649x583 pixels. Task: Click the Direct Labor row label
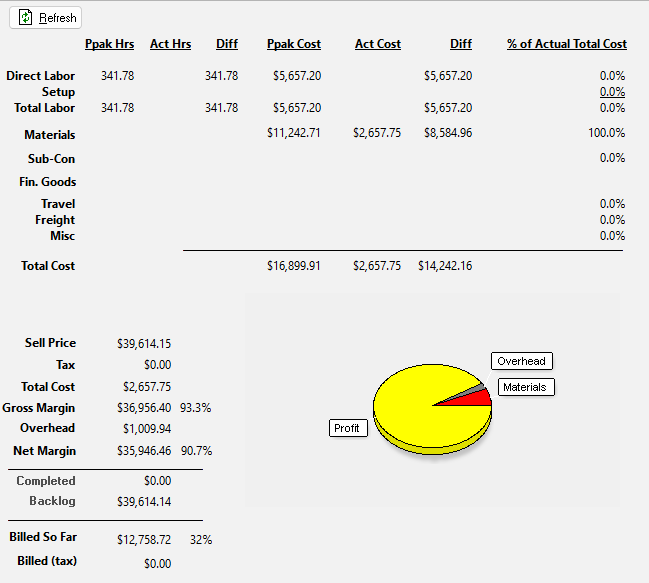click(x=40, y=76)
